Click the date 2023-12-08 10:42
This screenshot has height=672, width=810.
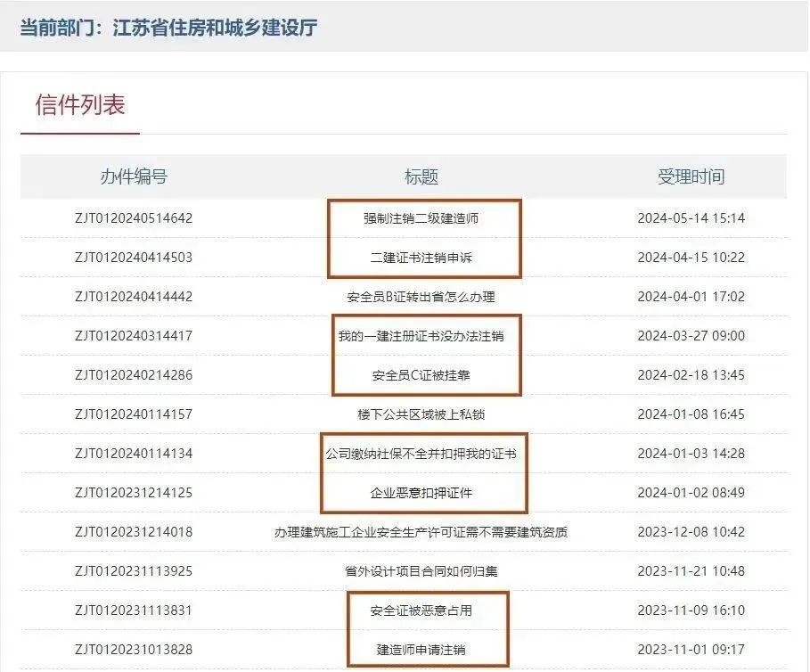coord(691,532)
